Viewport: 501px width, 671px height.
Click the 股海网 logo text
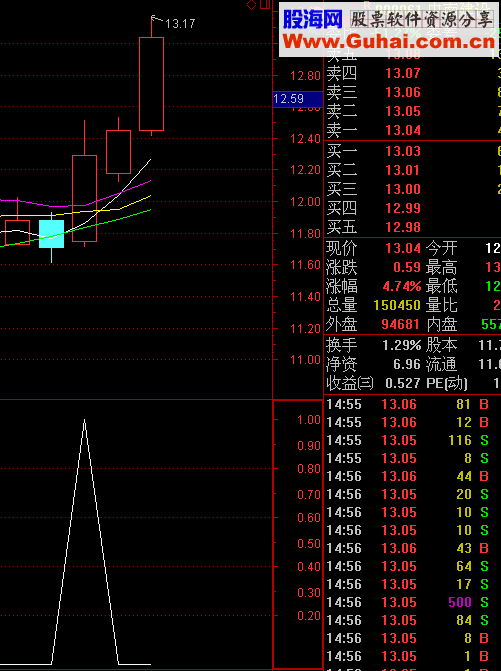tap(313, 18)
